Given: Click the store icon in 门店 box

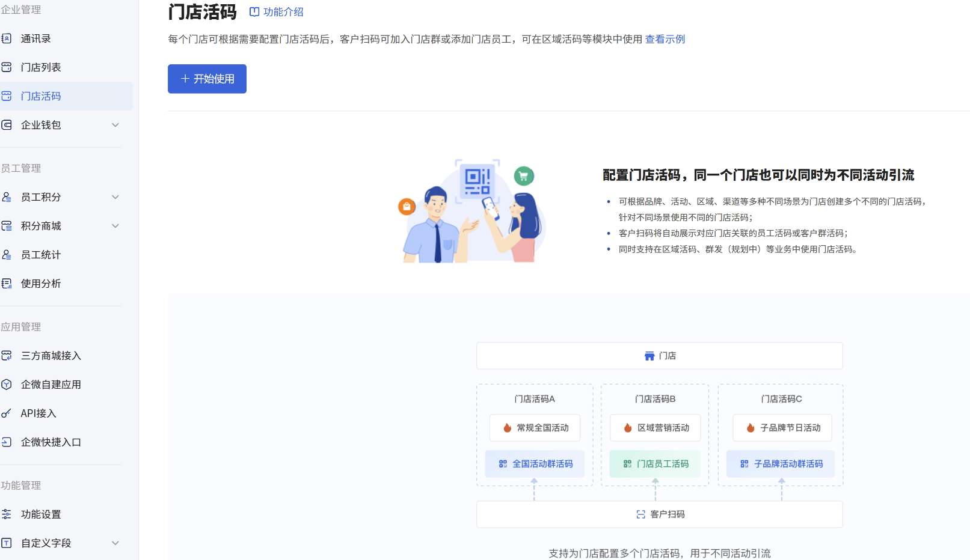Looking at the screenshot, I should 649,356.
